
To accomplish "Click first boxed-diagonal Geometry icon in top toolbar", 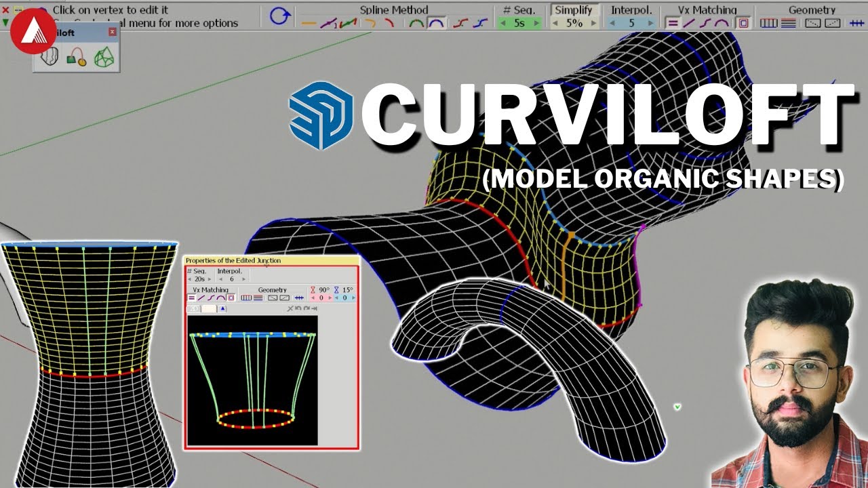I will tap(812, 23).
